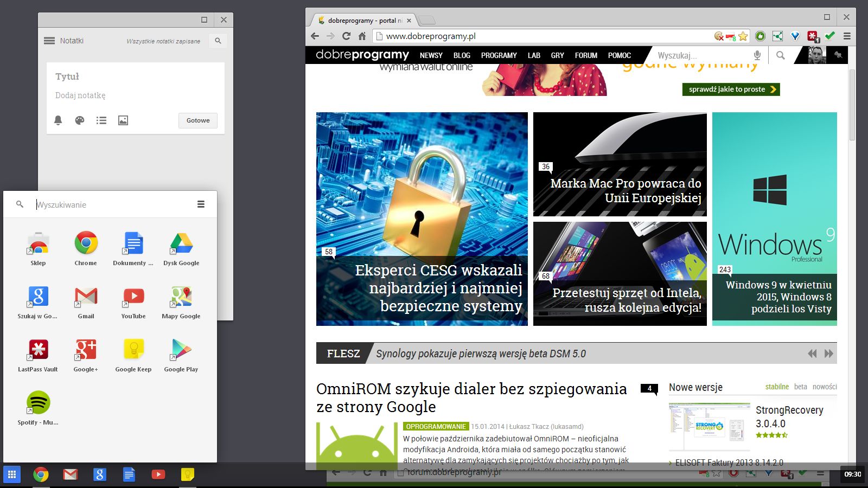This screenshot has width=868, height=488.
Task: Open the app launcher hamburger menu
Action: (201, 204)
